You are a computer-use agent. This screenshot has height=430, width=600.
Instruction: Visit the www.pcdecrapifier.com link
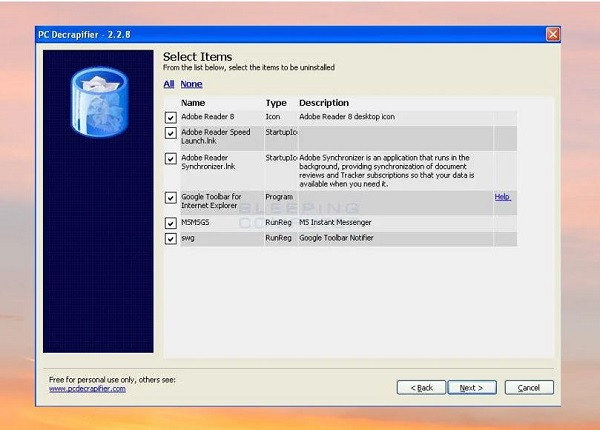(87, 389)
